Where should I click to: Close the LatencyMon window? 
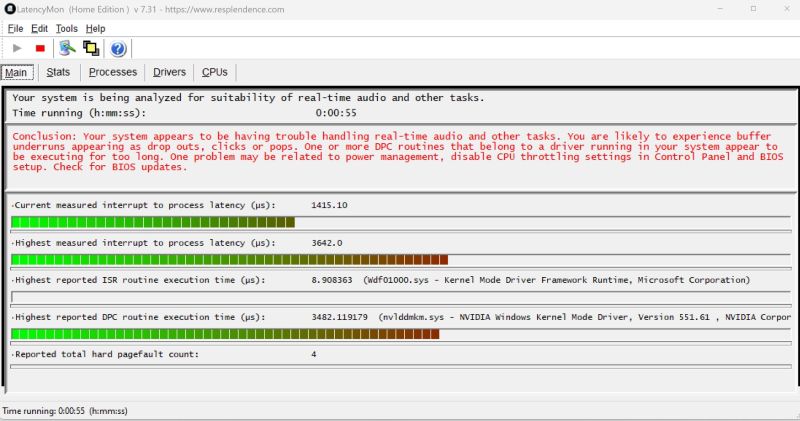786,9
